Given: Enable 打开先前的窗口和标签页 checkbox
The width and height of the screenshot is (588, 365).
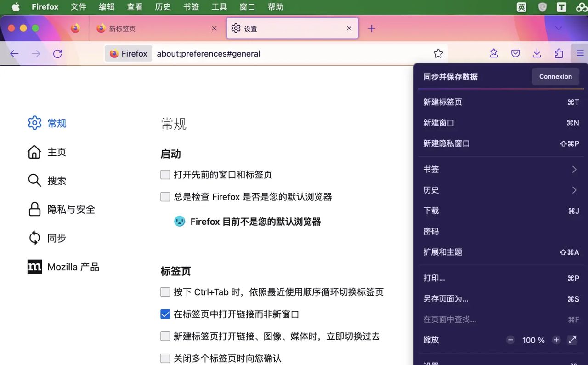Looking at the screenshot, I should tap(165, 174).
